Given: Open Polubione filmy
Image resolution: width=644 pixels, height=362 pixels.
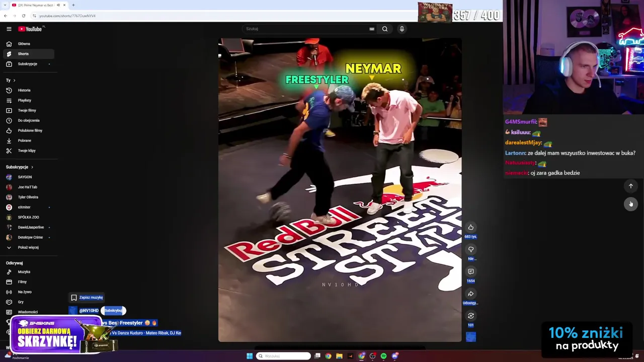Looking at the screenshot, I should coord(29,131).
